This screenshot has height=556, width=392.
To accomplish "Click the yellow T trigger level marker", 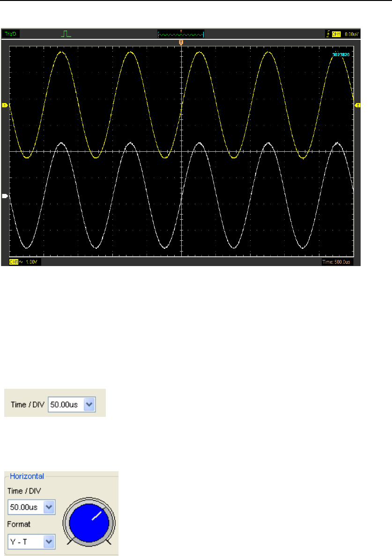I will click(x=358, y=105).
